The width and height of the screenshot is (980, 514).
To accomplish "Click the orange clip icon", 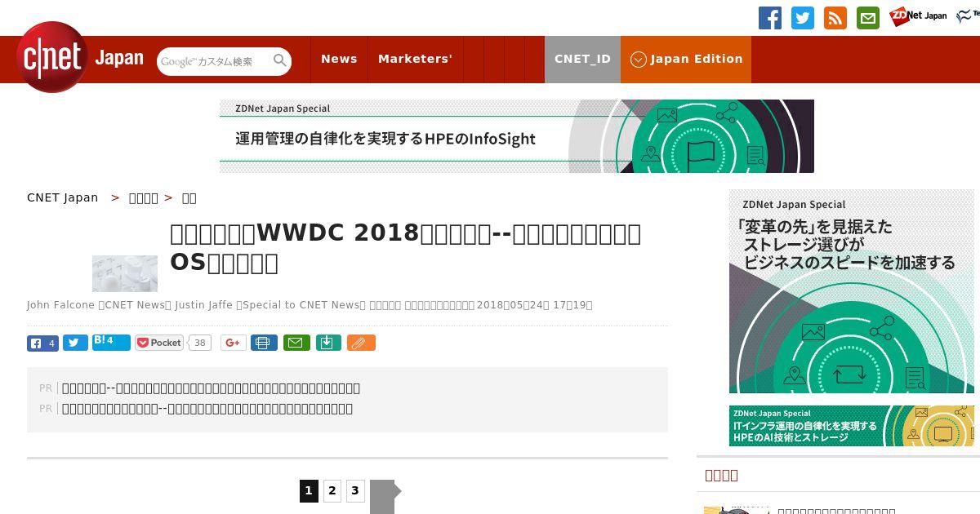I will point(361,343).
